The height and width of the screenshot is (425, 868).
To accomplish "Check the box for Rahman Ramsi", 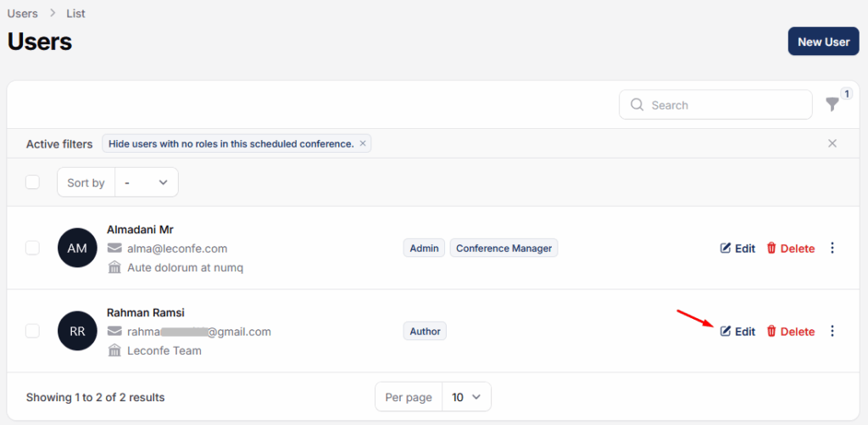I will (x=32, y=331).
